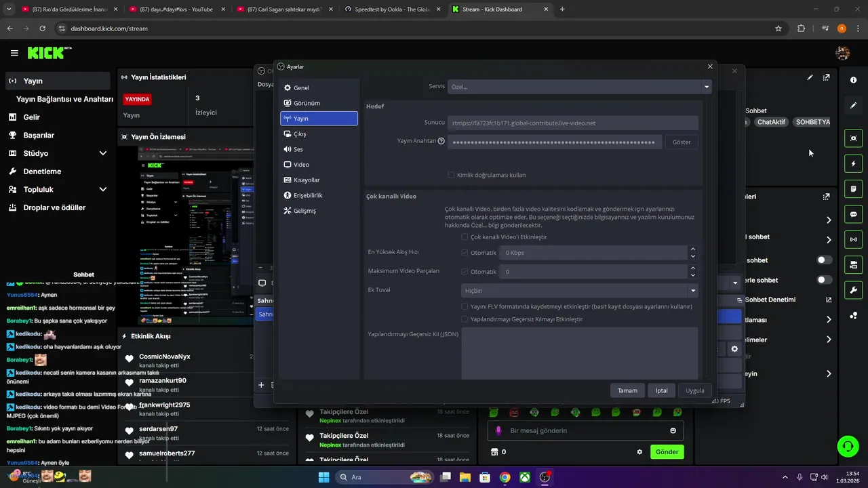
Task: Open Droplar ve ödüller page
Action: pyautogui.click(x=57, y=207)
